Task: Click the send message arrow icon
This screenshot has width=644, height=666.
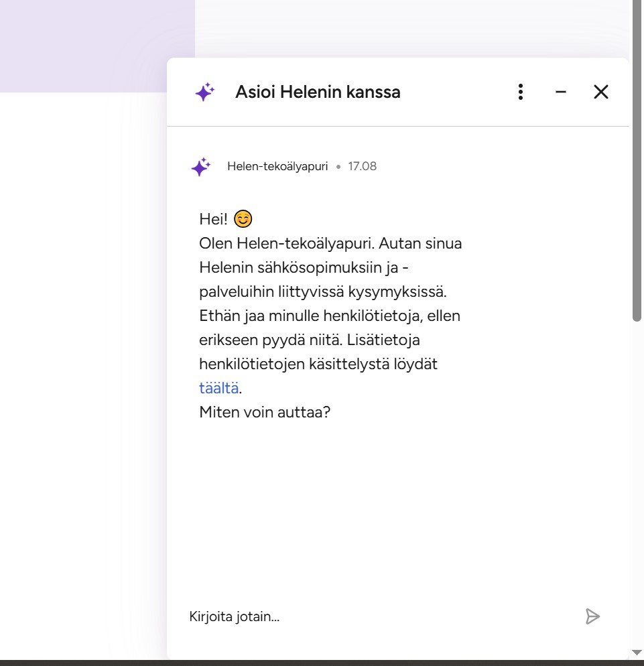Action: (x=592, y=616)
